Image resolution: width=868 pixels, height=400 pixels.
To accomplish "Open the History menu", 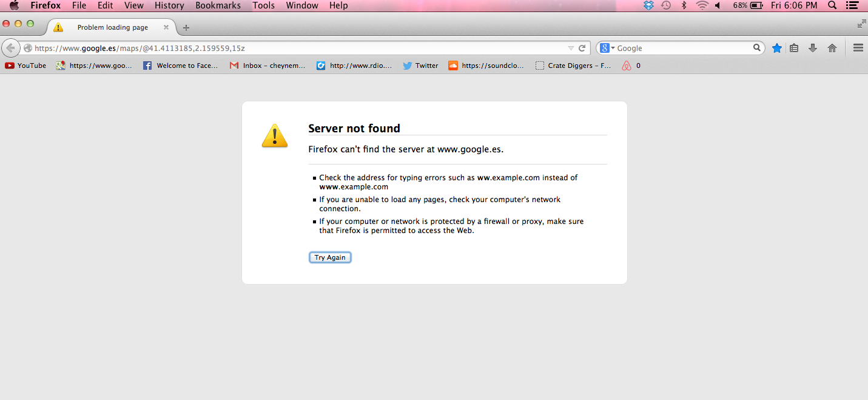I will [169, 5].
